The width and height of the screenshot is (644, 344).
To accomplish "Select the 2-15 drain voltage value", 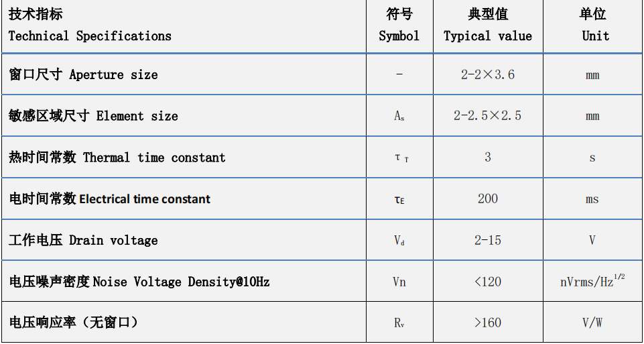I will click(x=487, y=240).
